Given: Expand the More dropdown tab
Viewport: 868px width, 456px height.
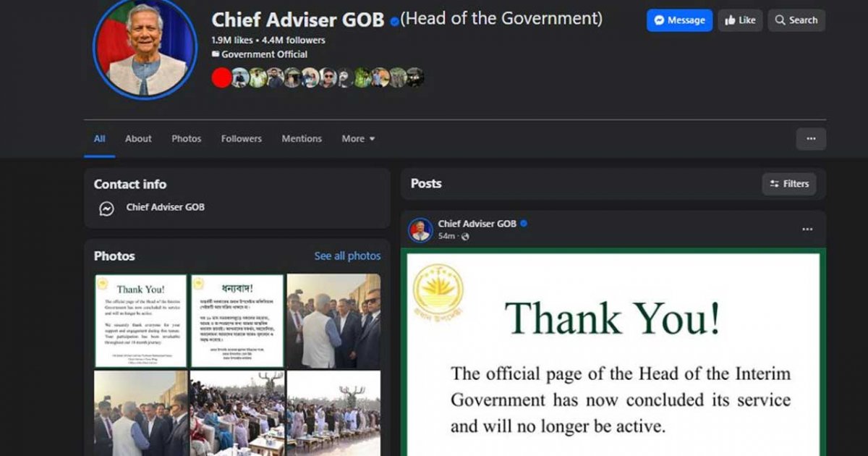Looking at the screenshot, I should [358, 138].
